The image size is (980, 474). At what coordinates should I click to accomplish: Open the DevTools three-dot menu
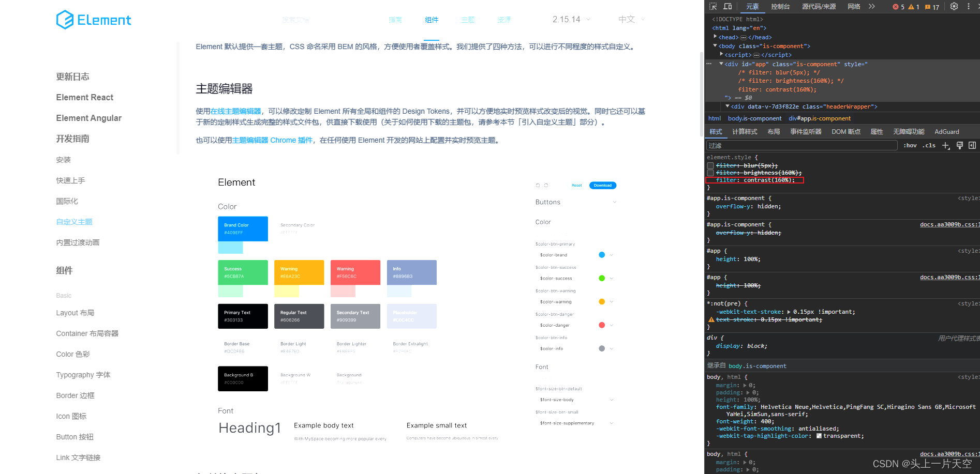pyautogui.click(x=969, y=6)
